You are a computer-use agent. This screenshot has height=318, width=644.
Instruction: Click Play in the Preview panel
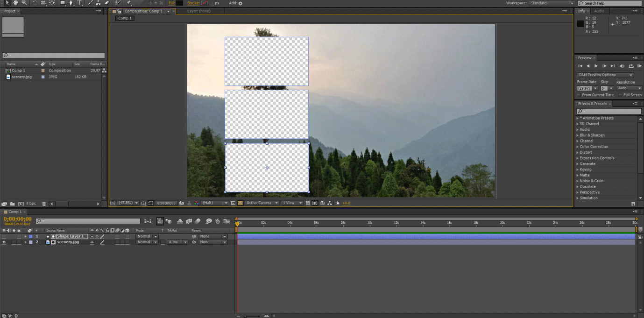tap(596, 66)
